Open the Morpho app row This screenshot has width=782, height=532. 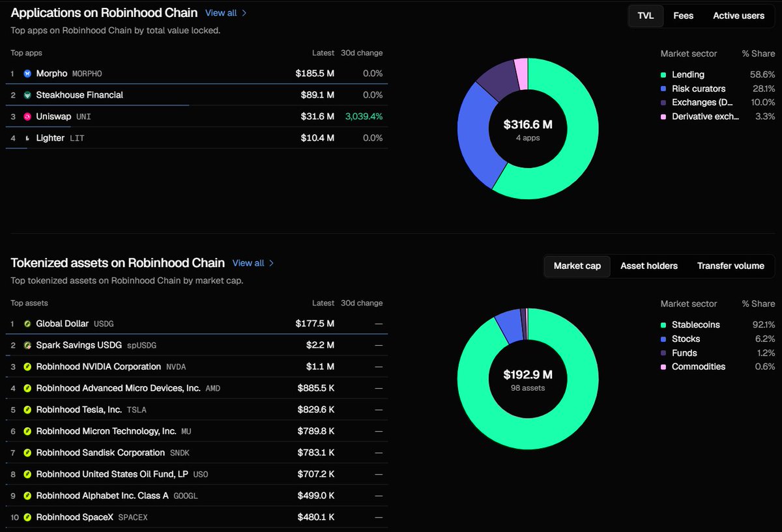click(x=197, y=74)
